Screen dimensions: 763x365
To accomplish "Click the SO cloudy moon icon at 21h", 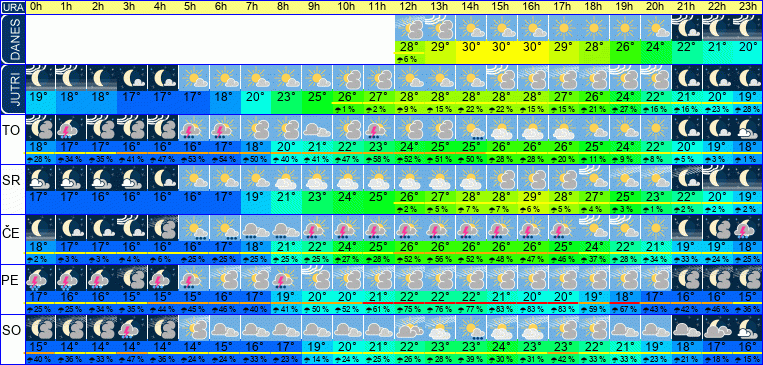I will [687, 328].
